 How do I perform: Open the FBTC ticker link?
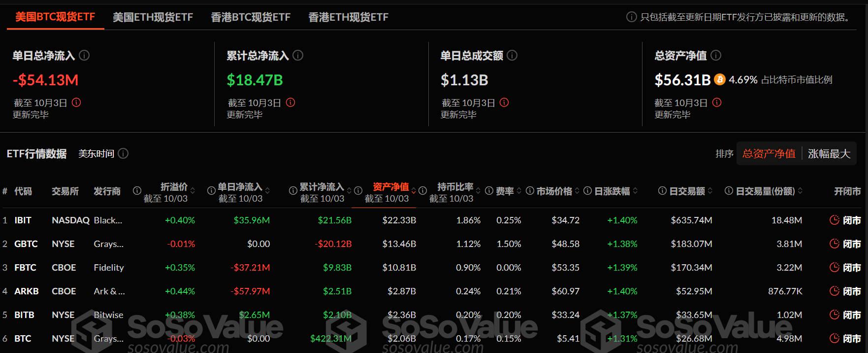coord(25,267)
